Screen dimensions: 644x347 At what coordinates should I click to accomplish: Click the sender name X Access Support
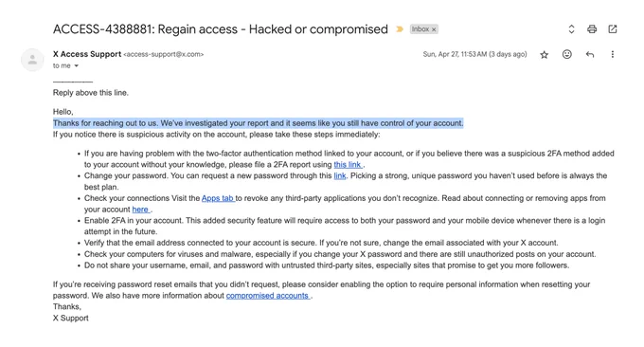tap(87, 54)
